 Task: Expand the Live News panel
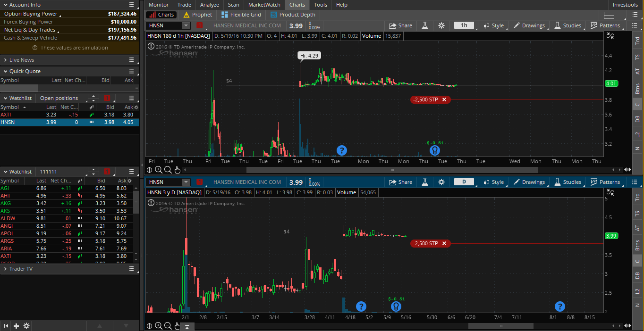coord(5,60)
